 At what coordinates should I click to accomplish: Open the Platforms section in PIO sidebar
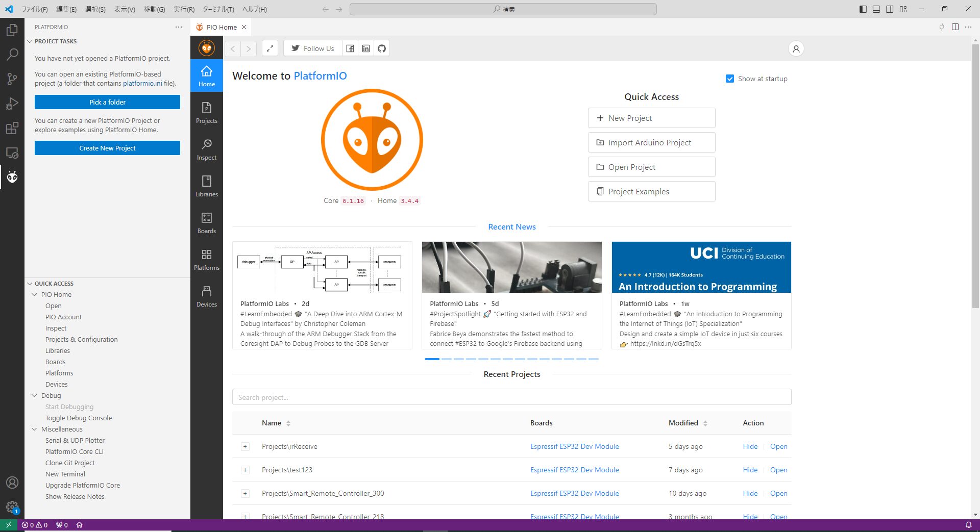click(206, 259)
